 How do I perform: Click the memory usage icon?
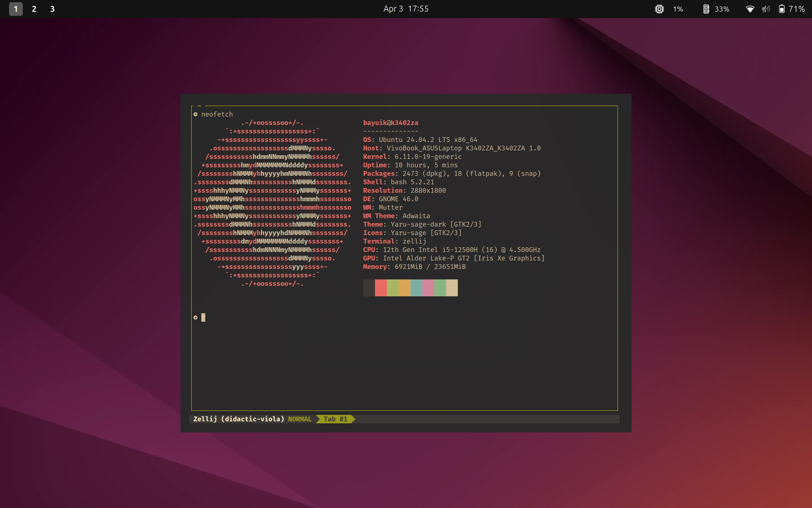point(706,9)
